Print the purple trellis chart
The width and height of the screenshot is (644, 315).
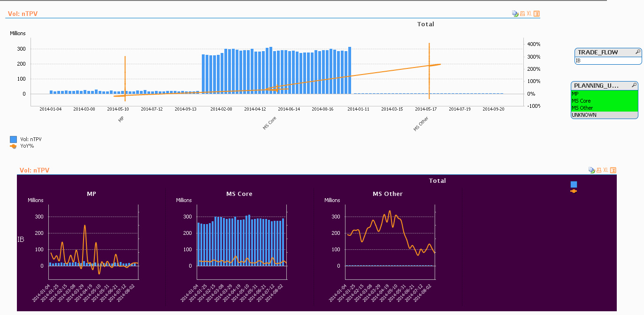click(599, 170)
